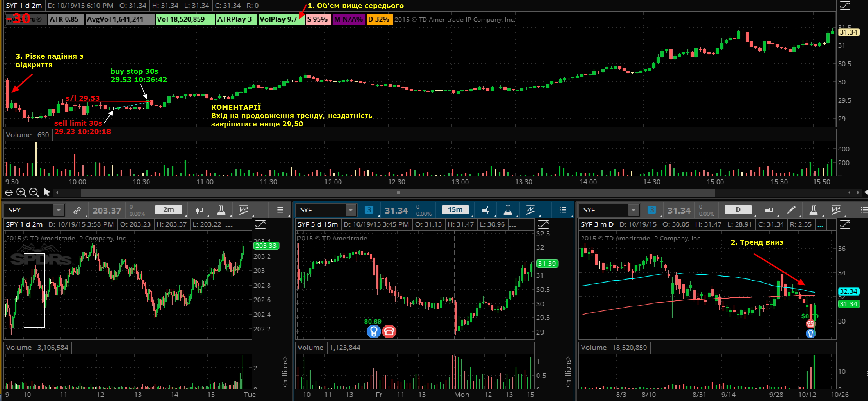Open patterns icon in SYF 15m toolbar

[x=530, y=210]
